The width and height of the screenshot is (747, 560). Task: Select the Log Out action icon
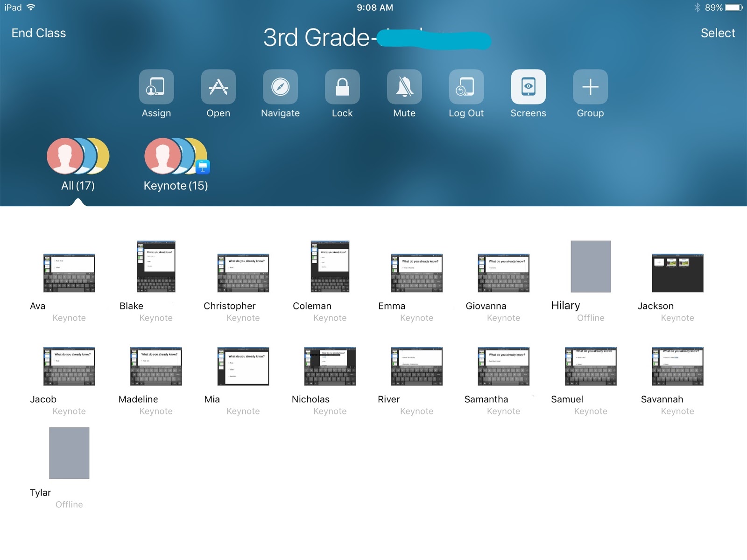coord(466,87)
